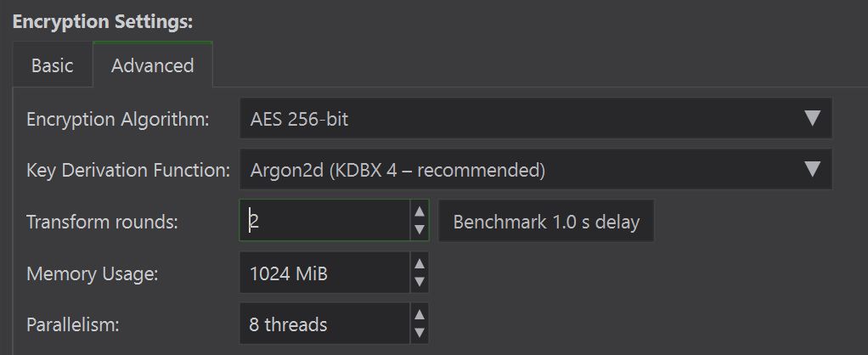
Task: Increase Parallelism threads with the up arrow
Action: coord(419,316)
